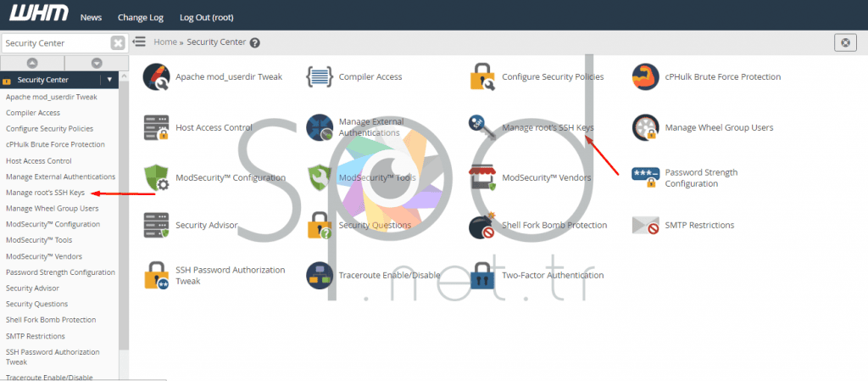Click SSH Password Authorization Tweak lock icon
The image size is (868, 381).
tap(157, 275)
